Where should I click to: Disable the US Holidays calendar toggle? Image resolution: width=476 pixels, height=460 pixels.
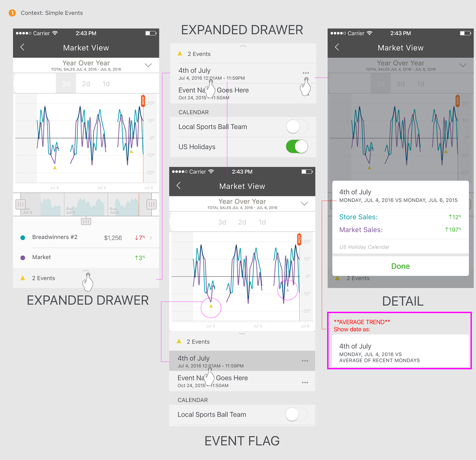[297, 146]
